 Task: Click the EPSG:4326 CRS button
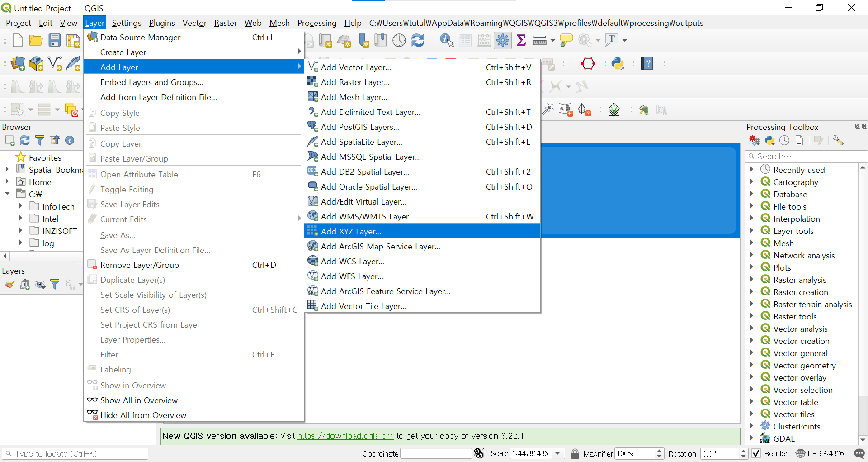click(820, 453)
